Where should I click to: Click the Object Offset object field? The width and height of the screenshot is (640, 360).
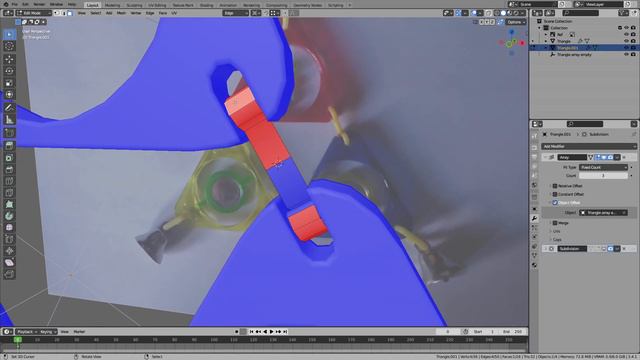[x=603, y=213]
